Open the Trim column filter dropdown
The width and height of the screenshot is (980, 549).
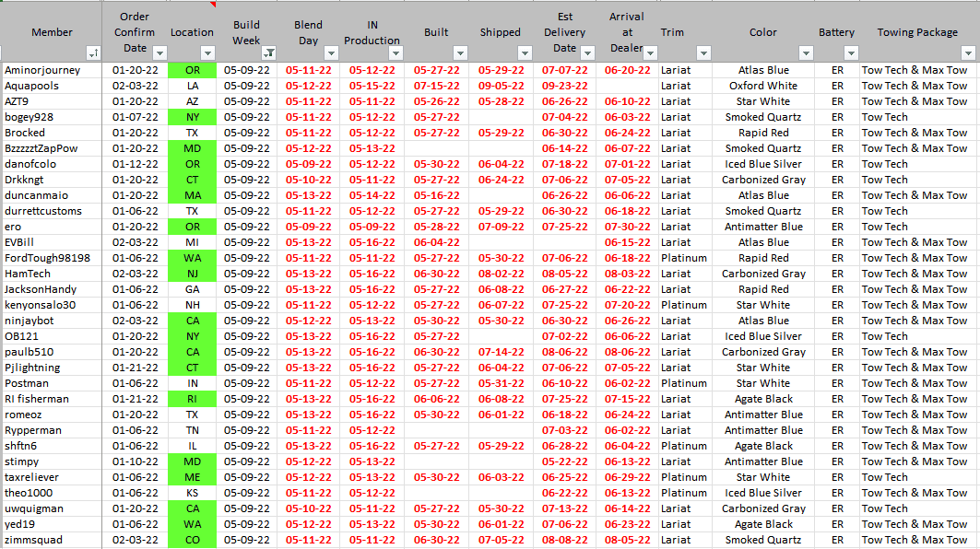click(x=703, y=53)
